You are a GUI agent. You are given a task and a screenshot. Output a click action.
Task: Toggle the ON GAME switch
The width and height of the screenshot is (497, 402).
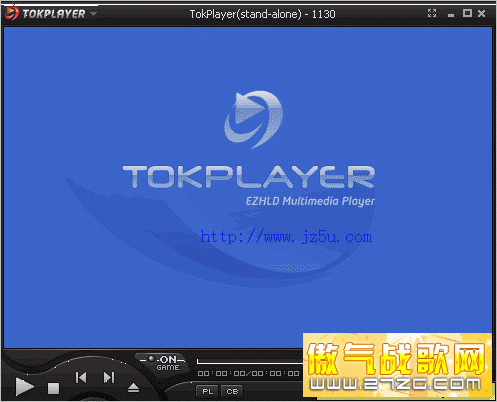[163, 363]
